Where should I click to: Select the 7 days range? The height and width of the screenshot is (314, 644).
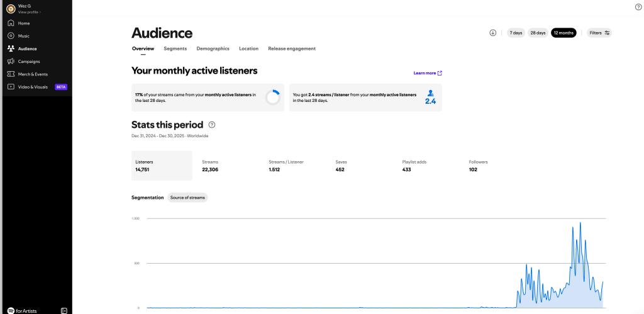coord(516,33)
